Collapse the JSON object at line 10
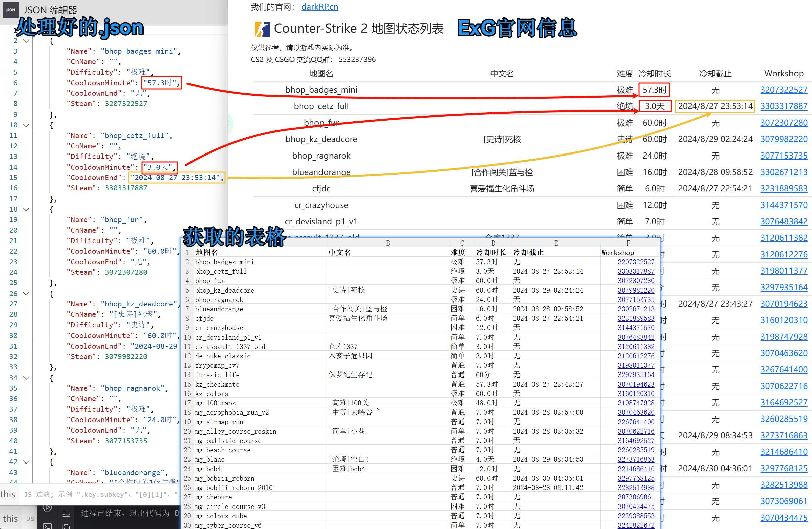The image size is (812, 529). coord(26,125)
